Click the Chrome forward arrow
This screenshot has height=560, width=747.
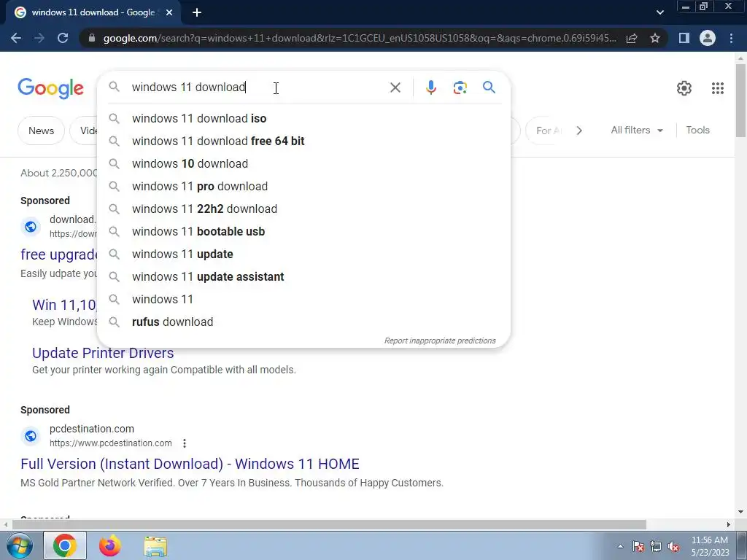39,38
